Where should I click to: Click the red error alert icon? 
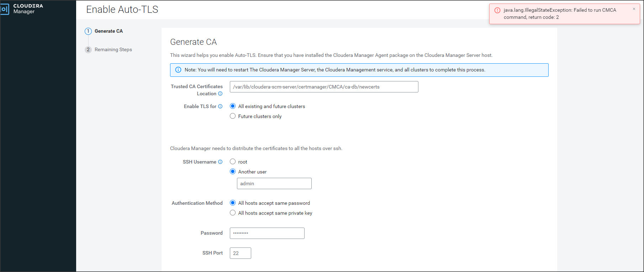497,10
